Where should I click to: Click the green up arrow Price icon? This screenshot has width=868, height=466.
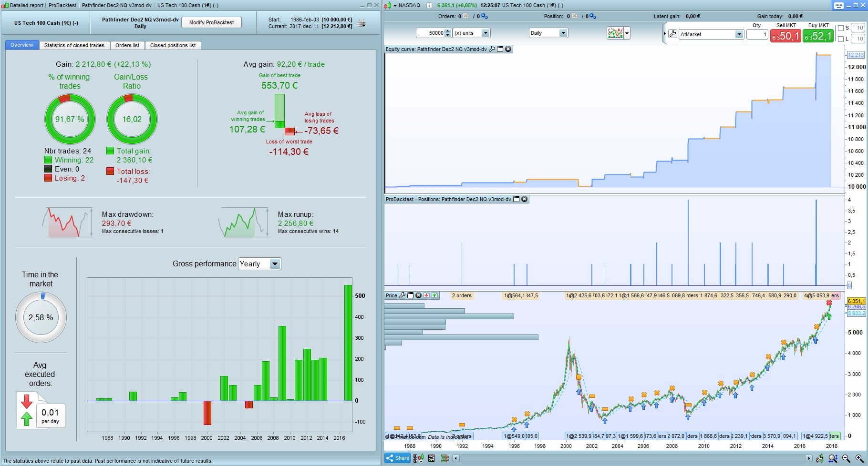(x=434, y=295)
